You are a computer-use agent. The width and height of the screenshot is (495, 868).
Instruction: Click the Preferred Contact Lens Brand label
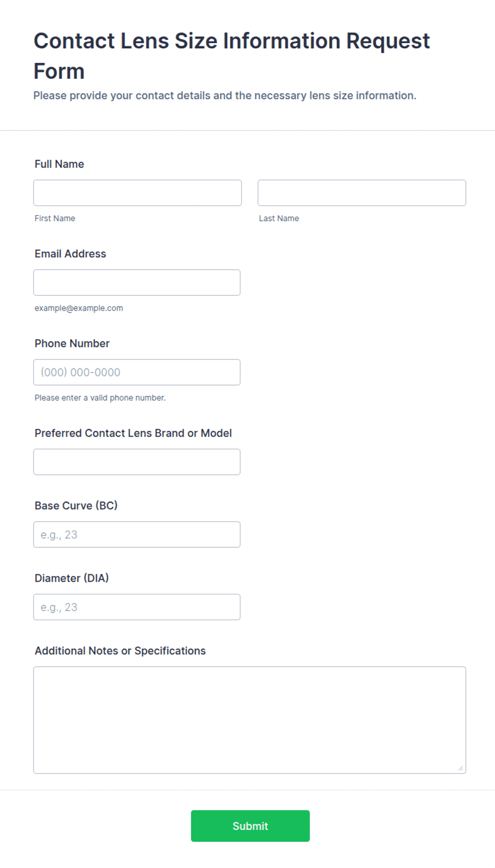pos(133,433)
